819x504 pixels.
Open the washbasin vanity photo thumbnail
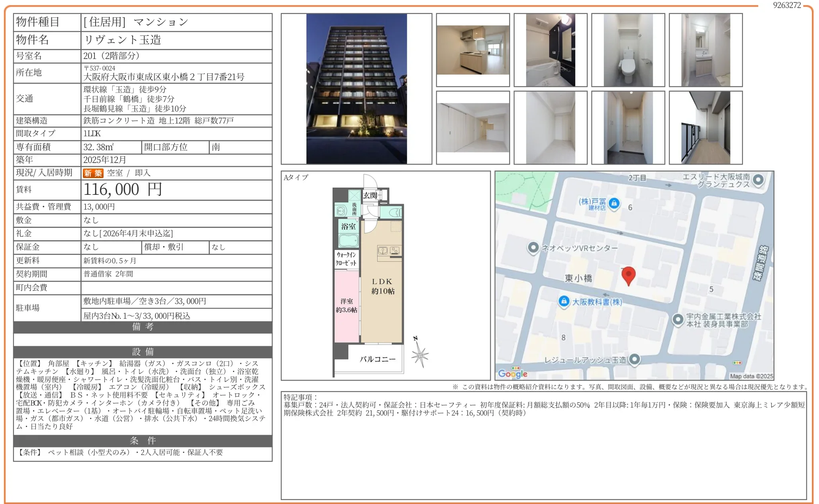tap(705, 50)
